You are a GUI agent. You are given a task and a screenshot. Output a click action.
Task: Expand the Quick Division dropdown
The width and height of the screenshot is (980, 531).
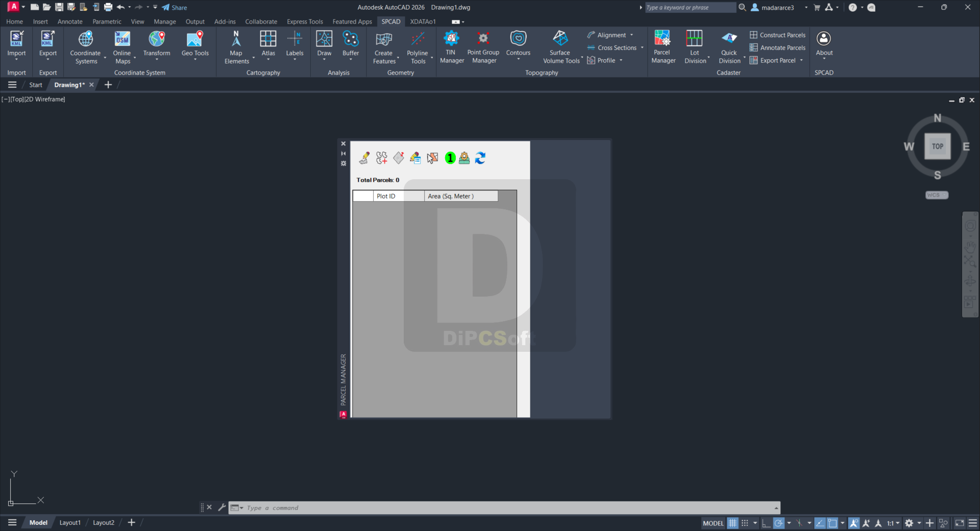[745, 57]
